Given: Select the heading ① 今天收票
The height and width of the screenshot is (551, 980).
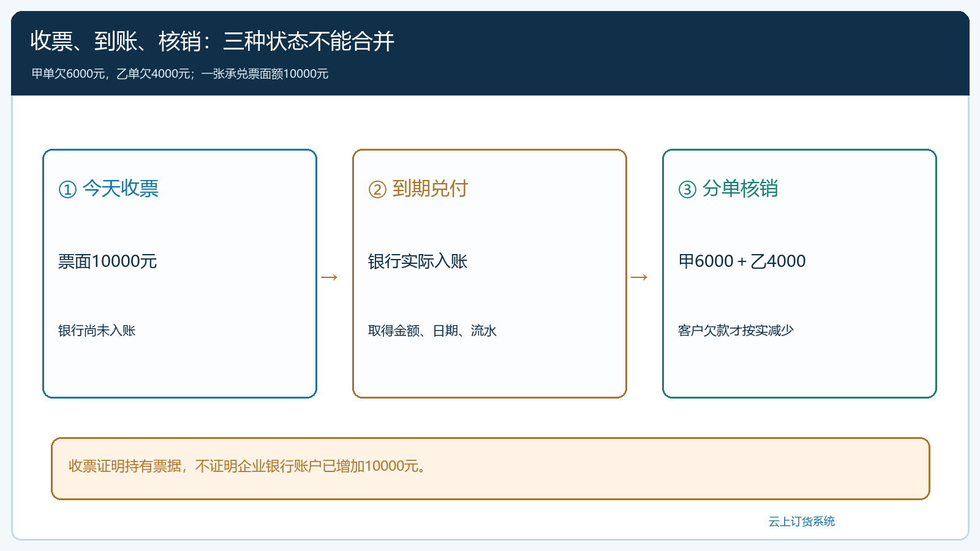Looking at the screenshot, I should click(108, 189).
